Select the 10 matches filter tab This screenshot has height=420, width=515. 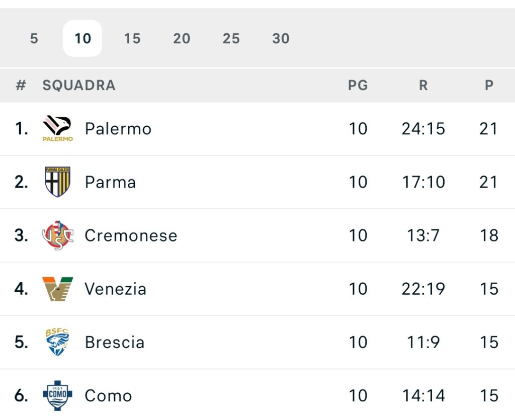pyautogui.click(x=82, y=38)
